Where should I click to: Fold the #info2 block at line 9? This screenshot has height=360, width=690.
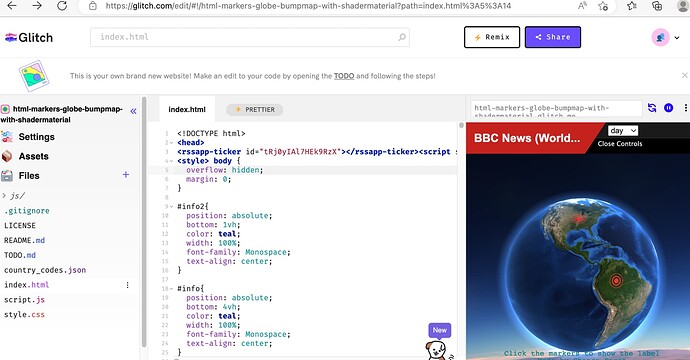171,206
